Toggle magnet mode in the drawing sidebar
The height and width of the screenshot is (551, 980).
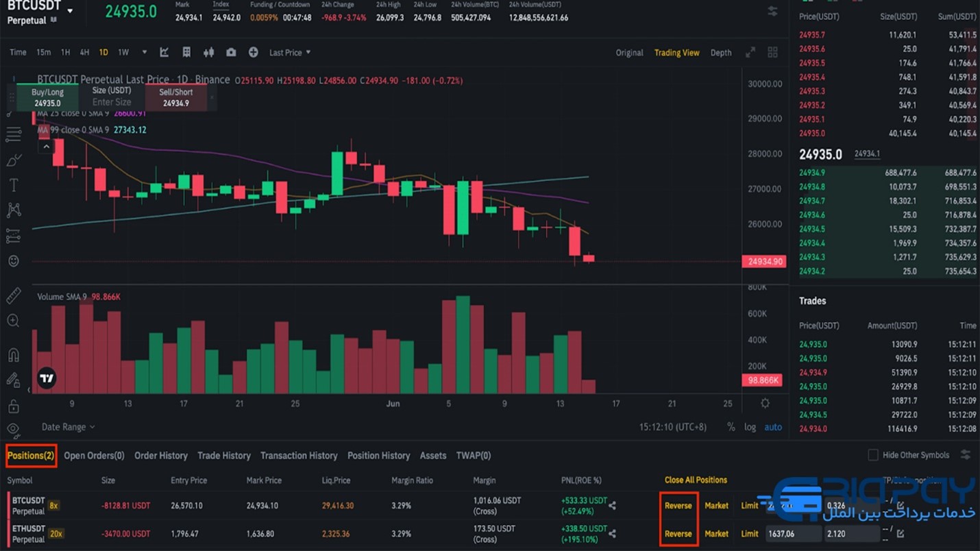tap(13, 355)
